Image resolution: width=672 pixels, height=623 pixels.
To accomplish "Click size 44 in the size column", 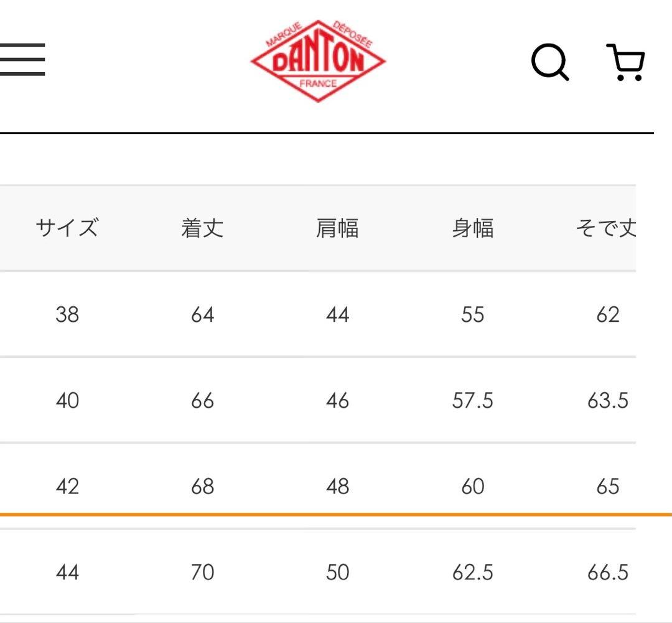I will 67,572.
